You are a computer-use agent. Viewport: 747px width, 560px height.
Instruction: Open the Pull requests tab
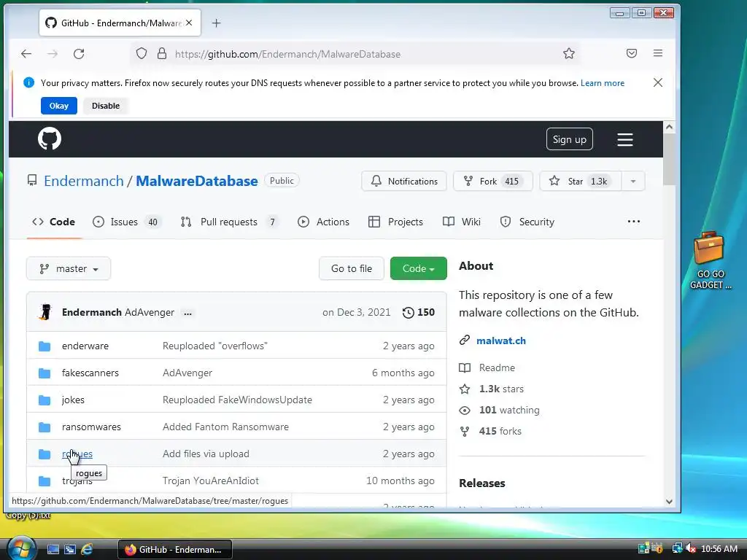tap(230, 222)
